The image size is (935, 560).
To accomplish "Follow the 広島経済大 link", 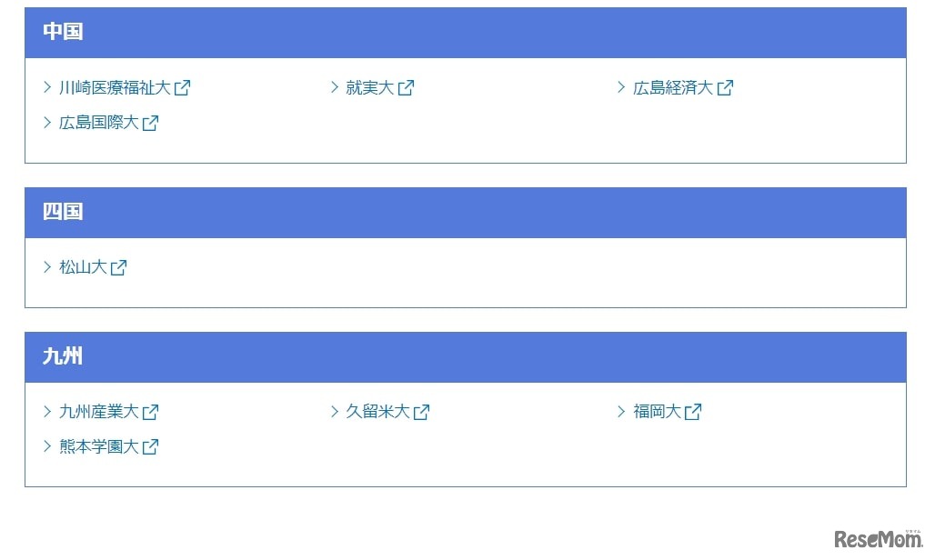I will coord(672,88).
